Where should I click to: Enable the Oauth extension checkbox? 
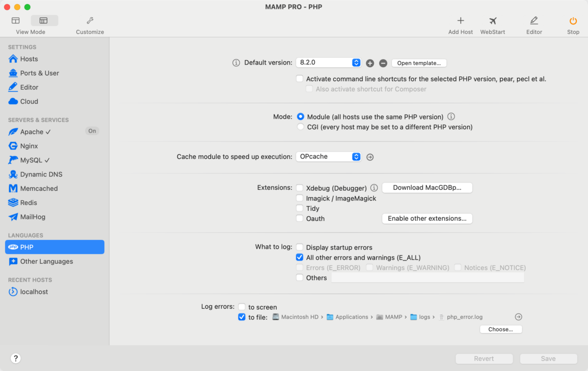coord(299,219)
